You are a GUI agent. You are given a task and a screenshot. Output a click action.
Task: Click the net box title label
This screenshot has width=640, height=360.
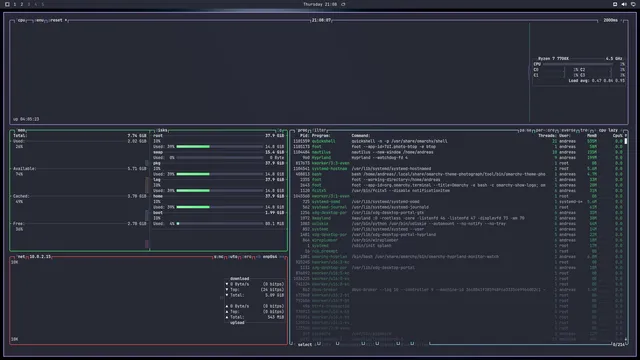(21, 257)
